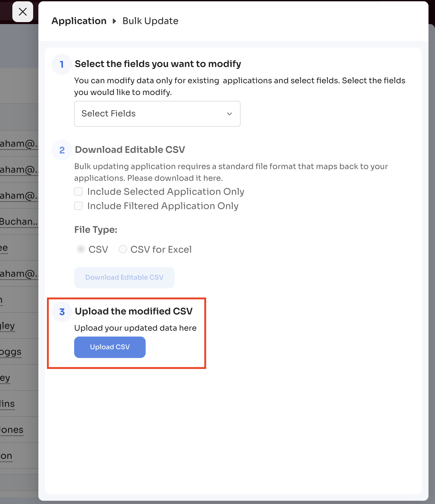The width and height of the screenshot is (435, 504).
Task: Click 'oggs' row in background list
Action: click(x=11, y=352)
